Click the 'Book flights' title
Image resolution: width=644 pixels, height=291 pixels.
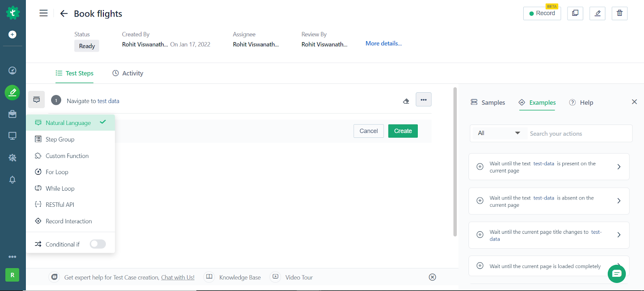[98, 14]
